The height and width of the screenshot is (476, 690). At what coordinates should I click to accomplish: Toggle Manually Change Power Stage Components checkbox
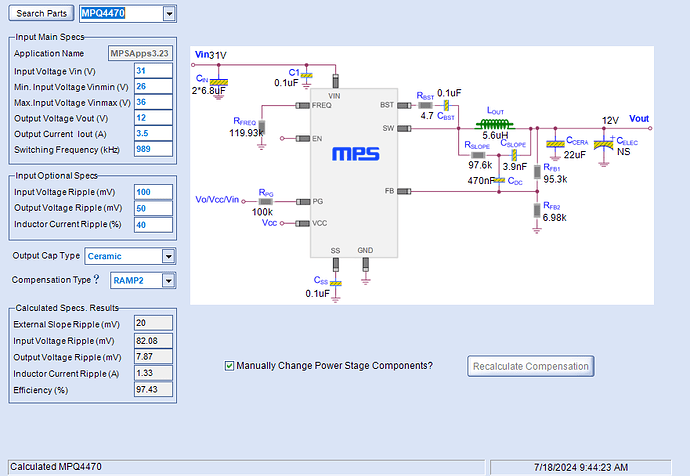[x=229, y=366]
